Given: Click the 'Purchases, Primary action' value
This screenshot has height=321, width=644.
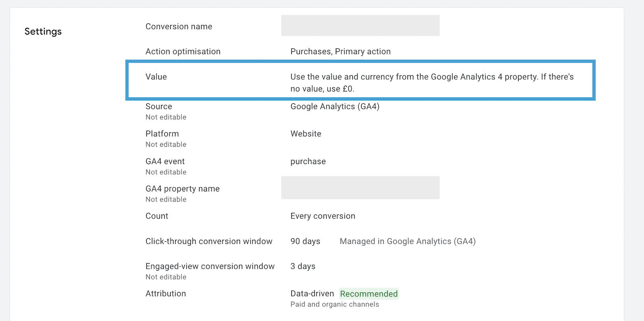Looking at the screenshot, I should pyautogui.click(x=341, y=51).
